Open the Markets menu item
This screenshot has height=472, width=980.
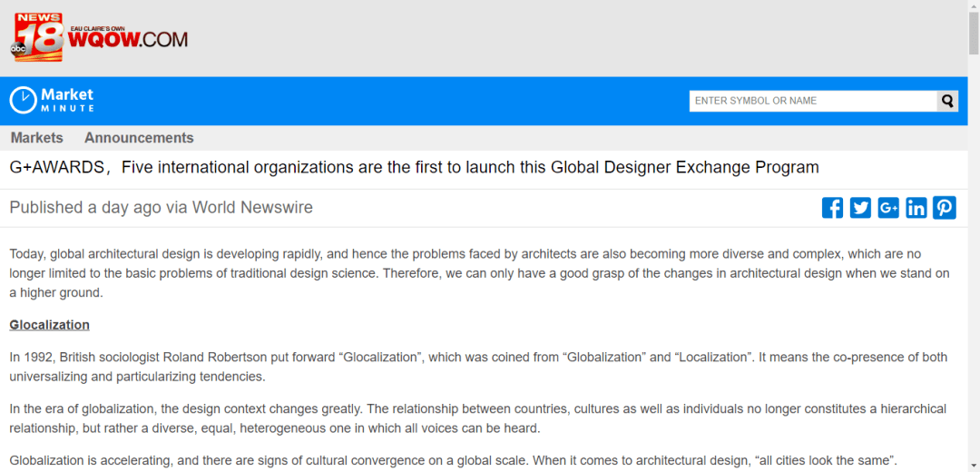(x=37, y=138)
